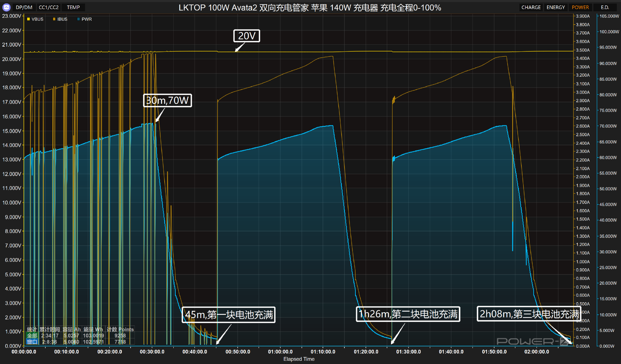This screenshot has height=364, width=621.
Task: Click the 70.000W power axis label
Action: [608, 126]
